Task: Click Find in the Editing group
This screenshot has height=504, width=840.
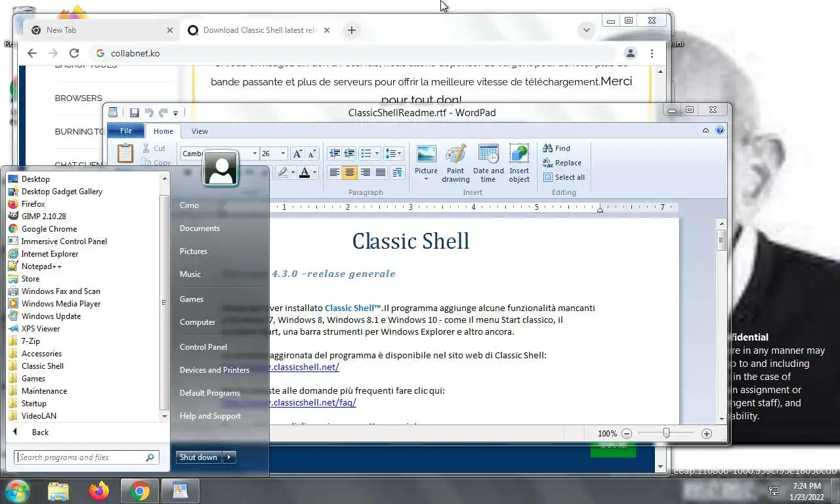Action: tap(556, 148)
